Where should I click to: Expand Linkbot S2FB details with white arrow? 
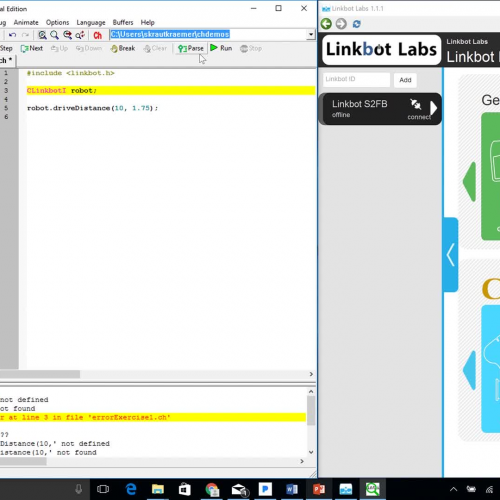[433, 108]
